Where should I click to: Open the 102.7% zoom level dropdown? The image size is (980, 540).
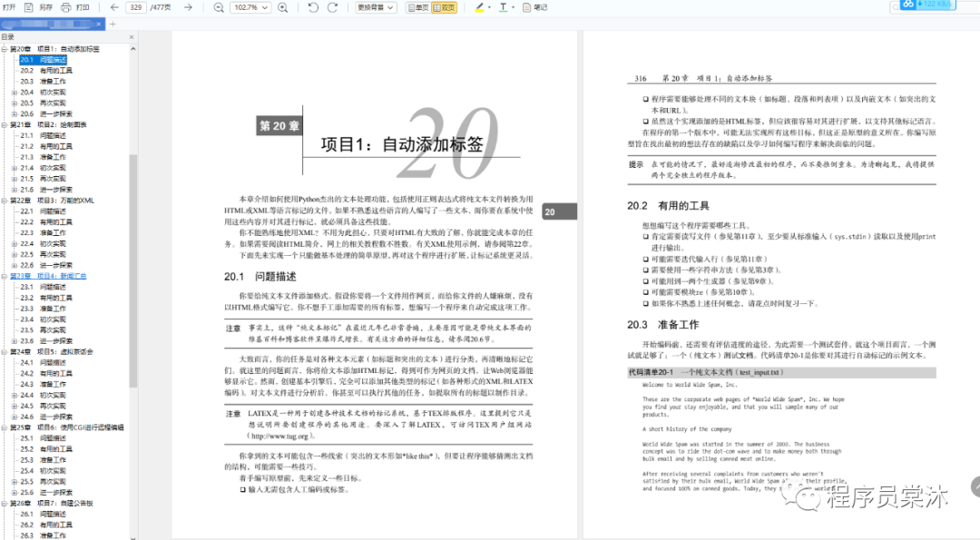tap(250, 7)
